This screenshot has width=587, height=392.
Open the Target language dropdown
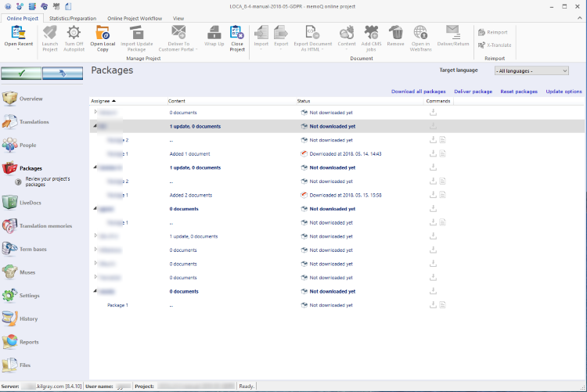click(x=531, y=71)
